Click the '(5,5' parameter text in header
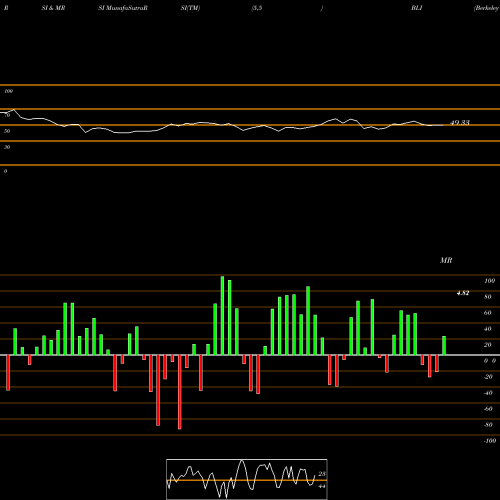The height and width of the screenshot is (500, 500). (x=257, y=8)
